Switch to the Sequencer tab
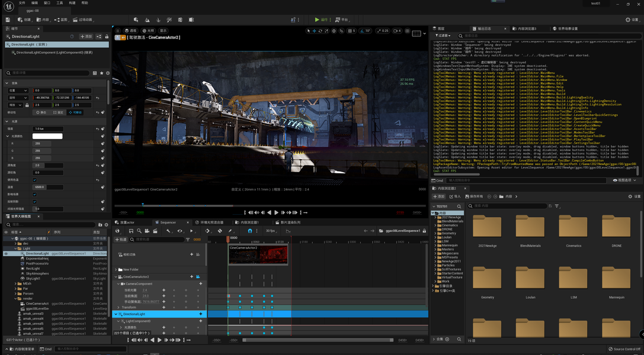The width and height of the screenshot is (644, 355). tap(168, 222)
